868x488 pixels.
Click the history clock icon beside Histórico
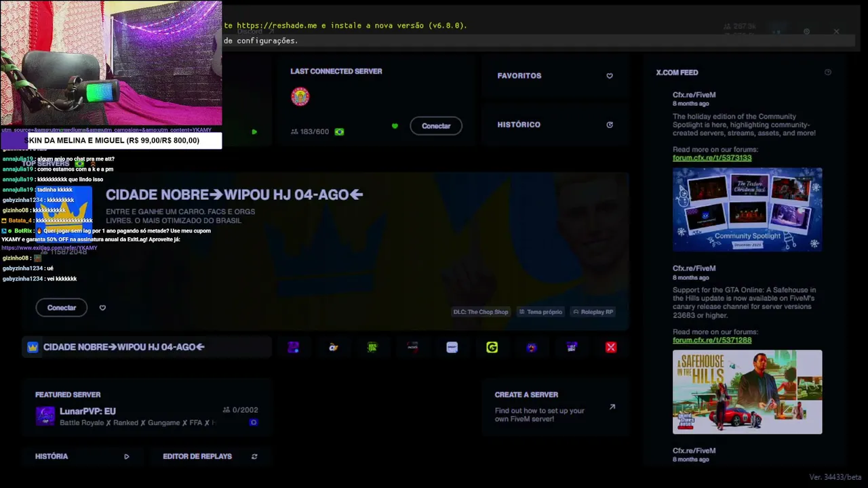tap(610, 125)
